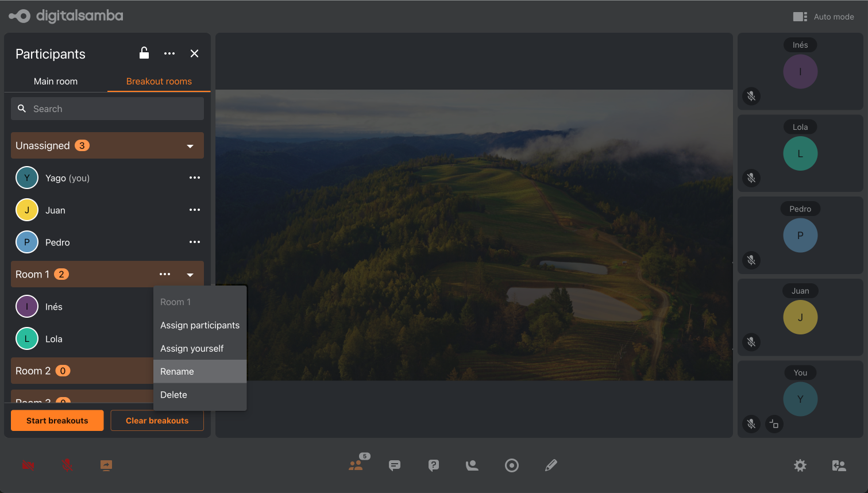The width and height of the screenshot is (868, 493).
Task: Open more options for Juan
Action: tap(195, 210)
